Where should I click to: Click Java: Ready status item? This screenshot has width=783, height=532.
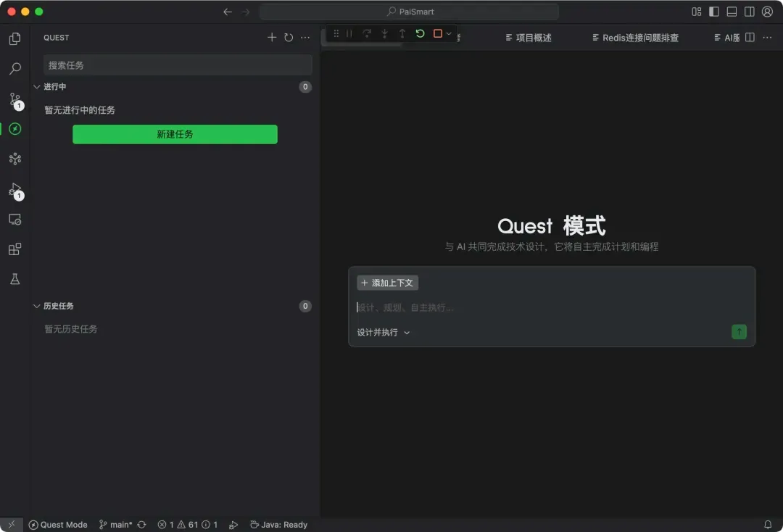tap(278, 525)
